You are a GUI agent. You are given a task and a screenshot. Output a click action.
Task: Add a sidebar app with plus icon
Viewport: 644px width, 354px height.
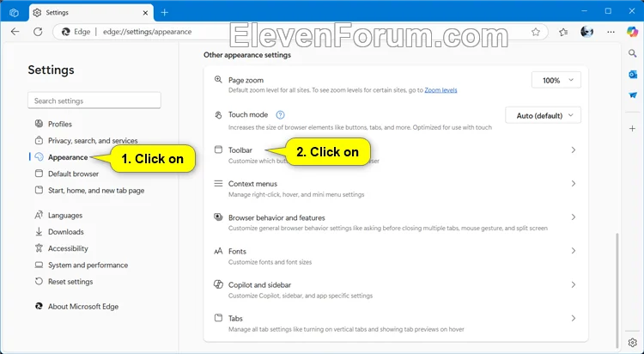click(x=633, y=129)
